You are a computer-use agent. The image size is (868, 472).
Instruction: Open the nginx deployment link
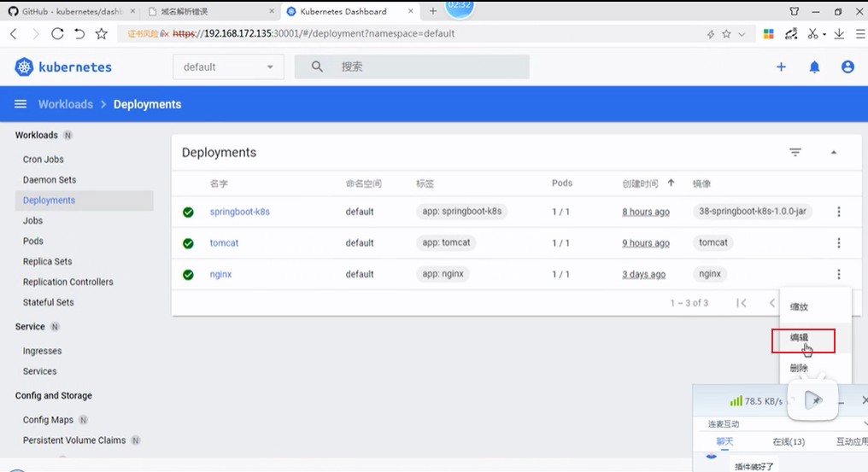(x=221, y=275)
